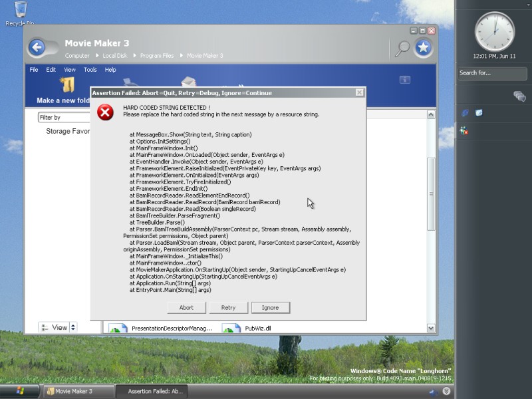Image resolution: width=532 pixels, height=399 pixels.
Task: Click the View button at bottom left
Action: pos(55,327)
